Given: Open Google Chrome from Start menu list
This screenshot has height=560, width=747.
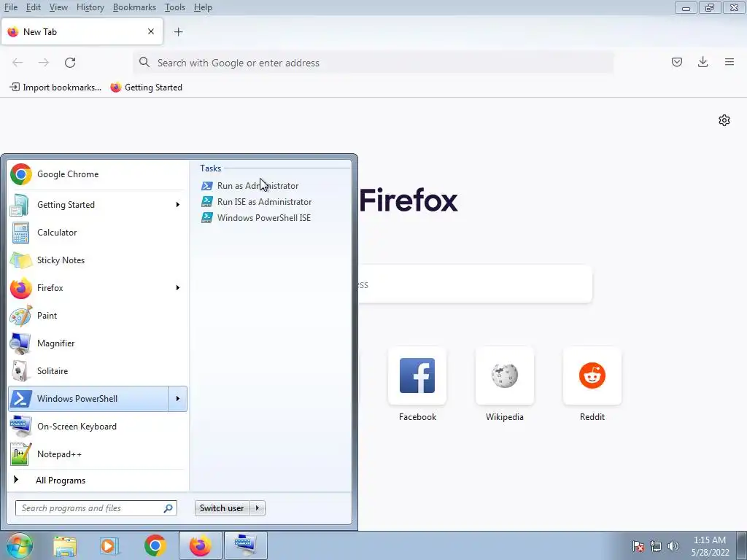Looking at the screenshot, I should [x=97, y=174].
